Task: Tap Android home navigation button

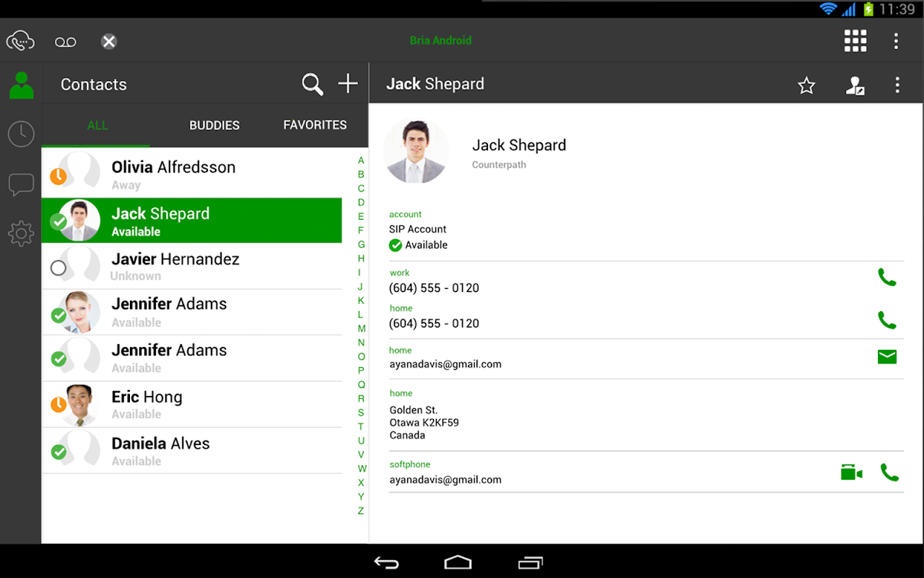Action: click(458, 562)
